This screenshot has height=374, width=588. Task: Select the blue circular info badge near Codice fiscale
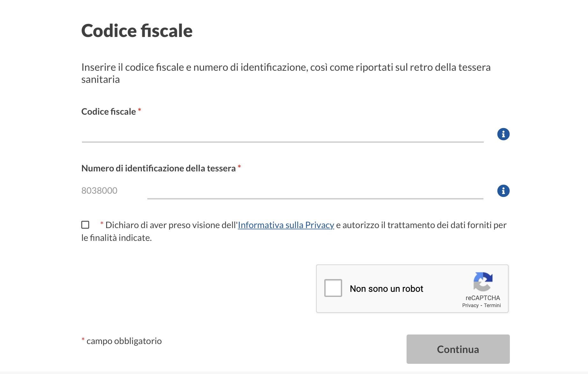(x=504, y=134)
